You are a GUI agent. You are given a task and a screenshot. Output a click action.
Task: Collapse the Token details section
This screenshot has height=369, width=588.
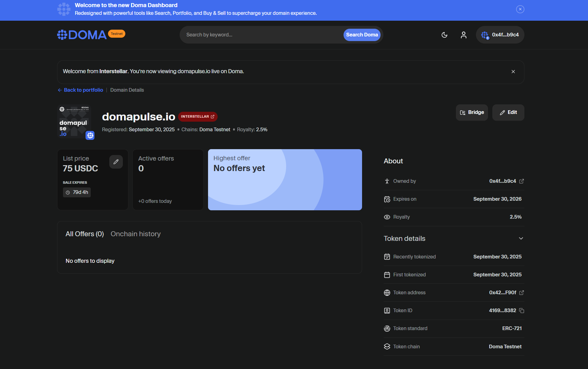pyautogui.click(x=521, y=238)
